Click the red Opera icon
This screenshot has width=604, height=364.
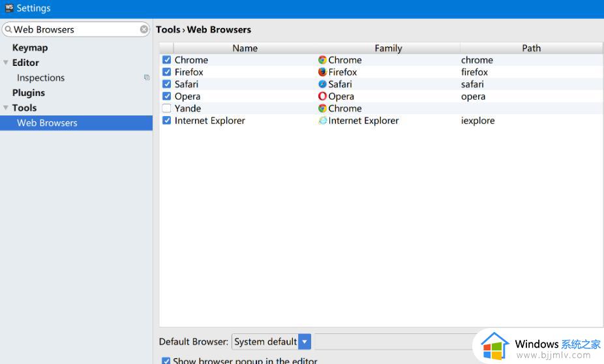(322, 96)
